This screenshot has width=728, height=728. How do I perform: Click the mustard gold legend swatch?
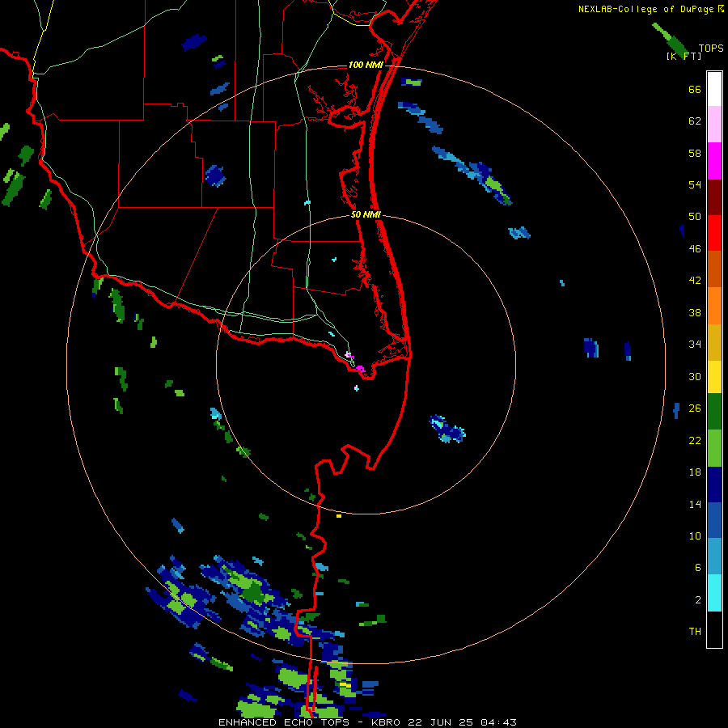pos(714,342)
